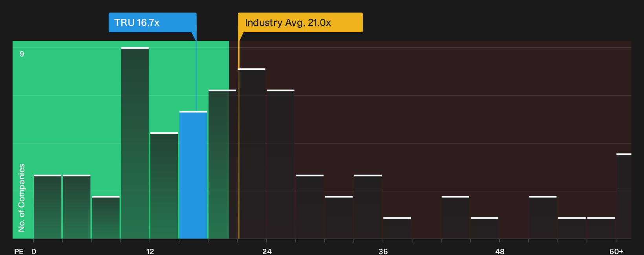The image size is (644, 255).
Task: Select the 60+ PE bar at far right
Action: [x=624, y=196]
